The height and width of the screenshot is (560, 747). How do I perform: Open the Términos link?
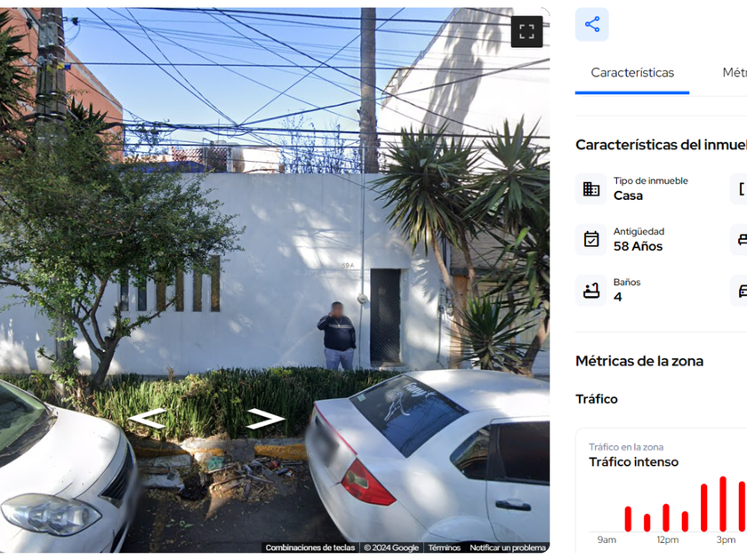(444, 548)
